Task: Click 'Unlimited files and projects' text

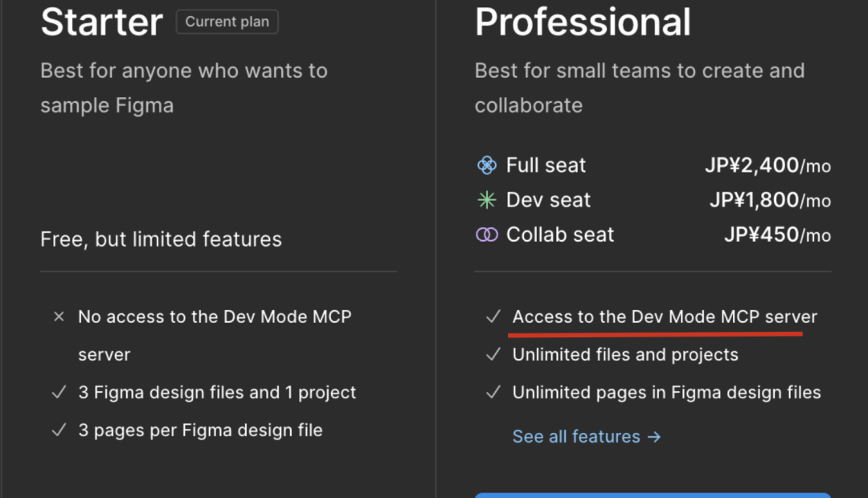Action: [625, 354]
